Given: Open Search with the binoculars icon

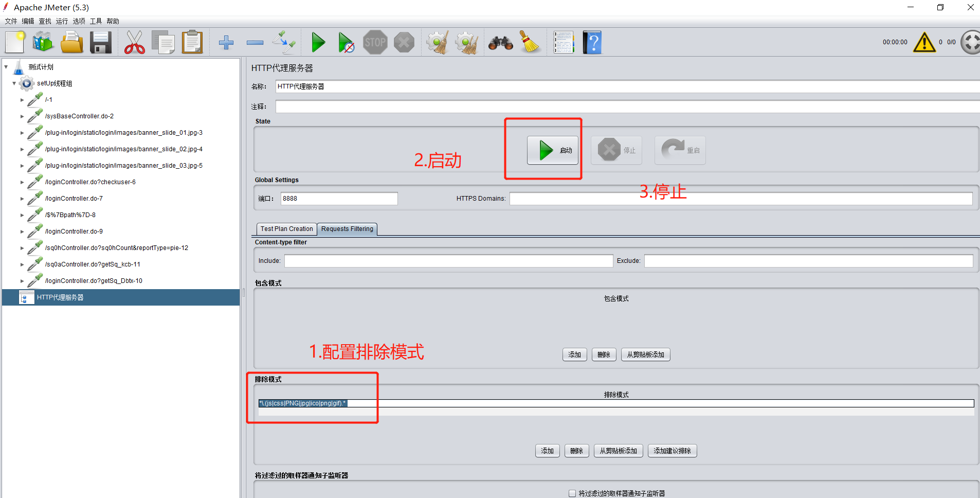Looking at the screenshot, I should 501,43.
